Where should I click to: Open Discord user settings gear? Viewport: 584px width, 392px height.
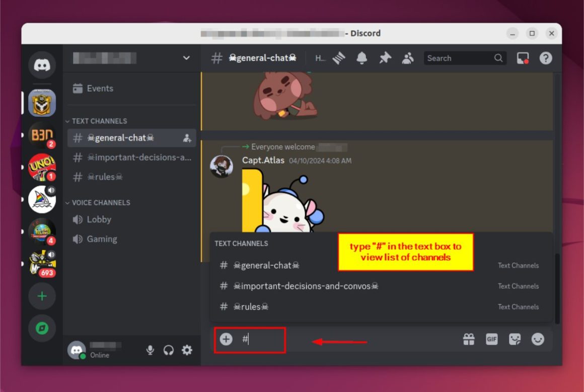point(187,350)
